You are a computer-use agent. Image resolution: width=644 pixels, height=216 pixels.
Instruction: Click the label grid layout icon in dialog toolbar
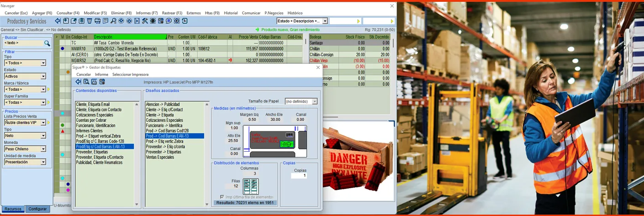click(102, 82)
